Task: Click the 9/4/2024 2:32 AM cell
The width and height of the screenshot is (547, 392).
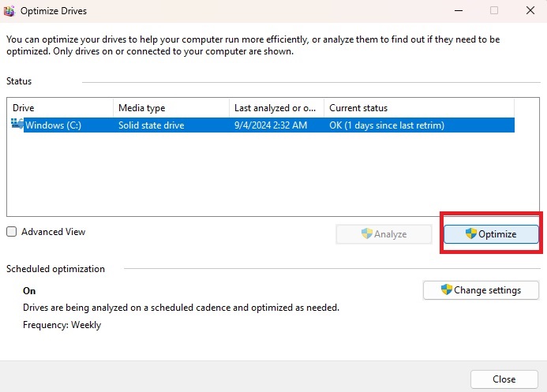Action: 271,125
